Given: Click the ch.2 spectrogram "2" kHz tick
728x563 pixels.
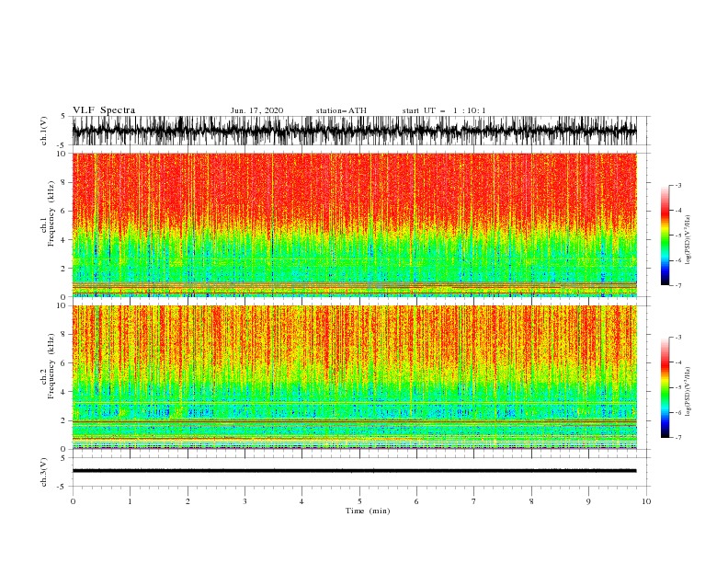Looking at the screenshot, I should coord(63,420).
